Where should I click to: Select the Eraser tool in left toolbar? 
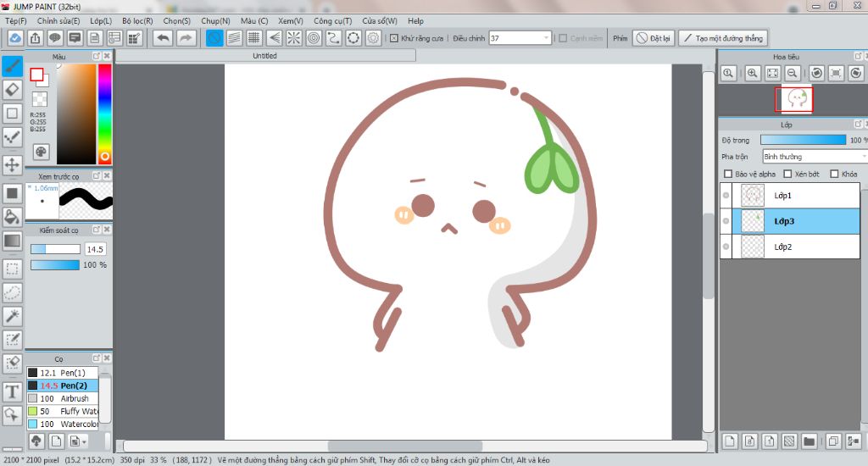coord(13,89)
